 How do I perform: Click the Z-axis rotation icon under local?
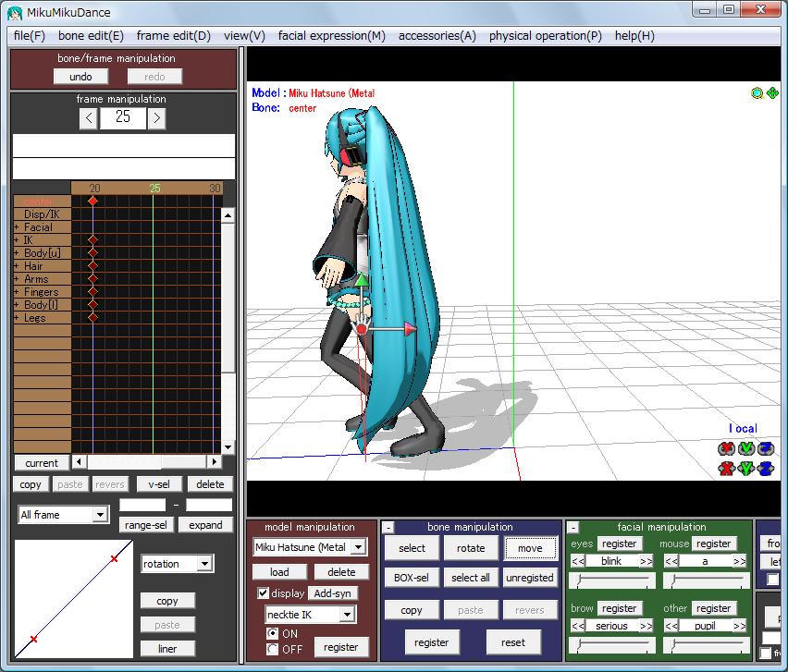[766, 448]
